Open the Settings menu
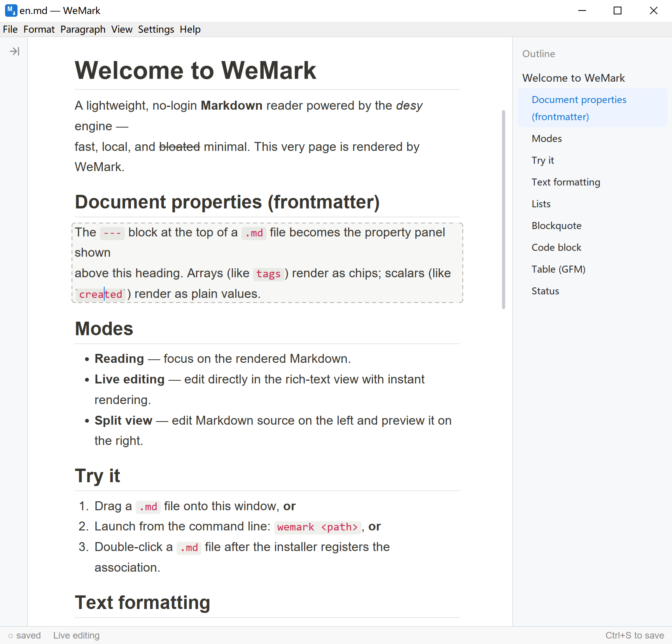 pyautogui.click(x=156, y=30)
